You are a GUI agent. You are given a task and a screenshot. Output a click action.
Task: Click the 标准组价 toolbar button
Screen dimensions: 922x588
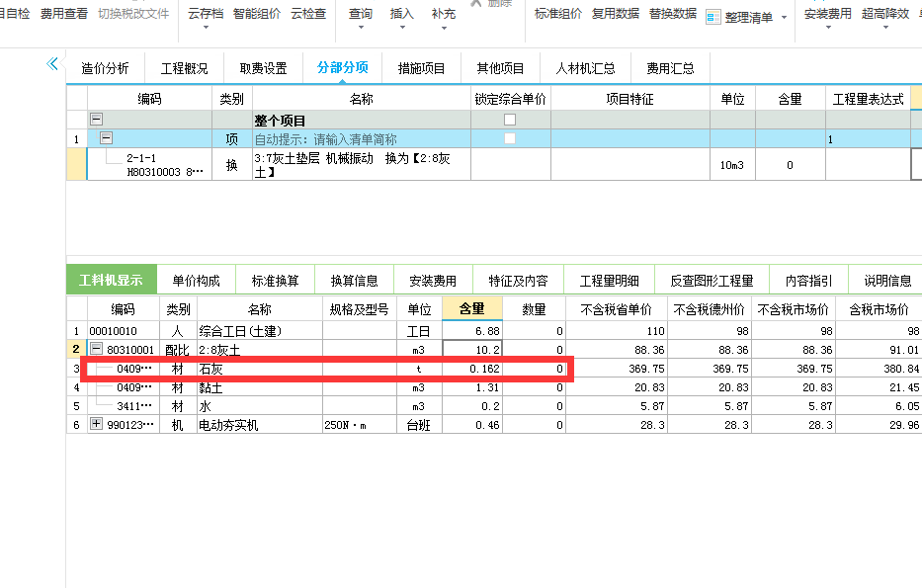tap(558, 13)
